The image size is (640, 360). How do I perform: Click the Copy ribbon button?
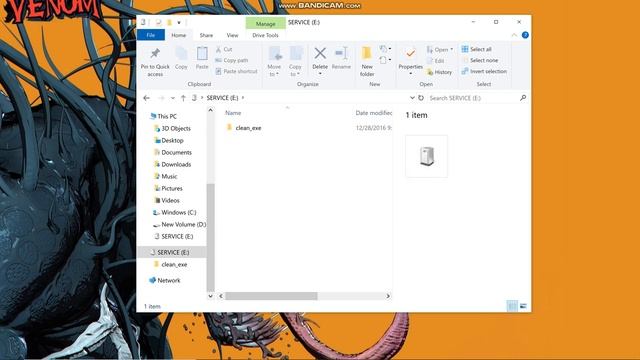tap(181, 58)
